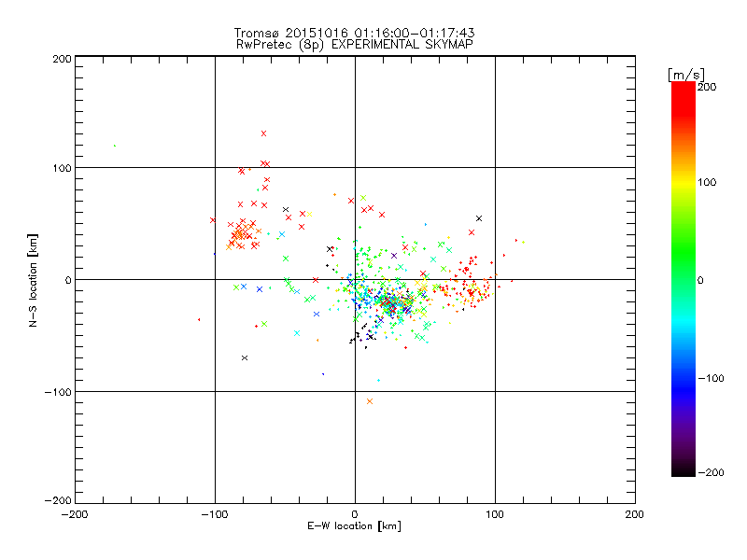Viewport: 747px width, 560px height.
Task: Click the subtitle 'RwPretec (8p) EXPERIMENTAL SKYMAP'
Action: 355,44
